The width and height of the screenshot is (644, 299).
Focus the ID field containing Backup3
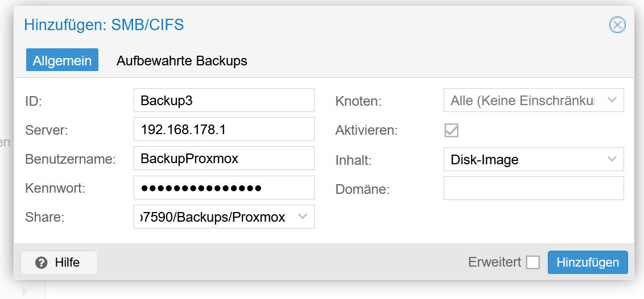pos(224,101)
